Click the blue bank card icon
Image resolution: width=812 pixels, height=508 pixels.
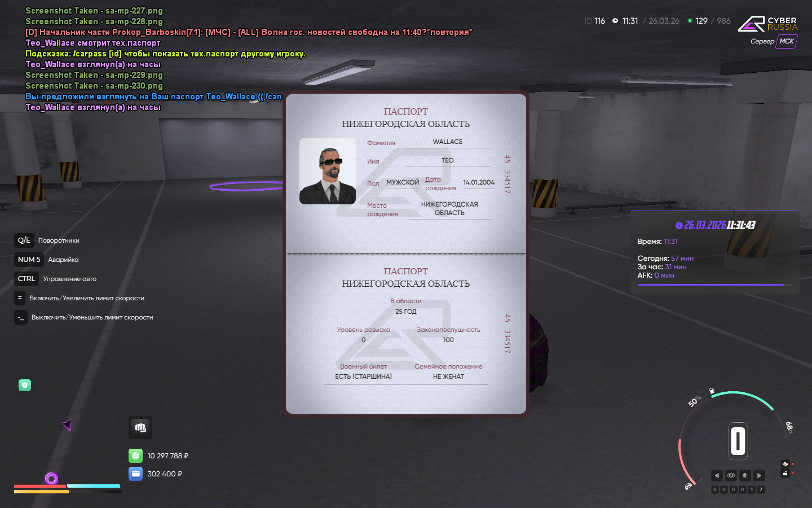click(x=135, y=474)
